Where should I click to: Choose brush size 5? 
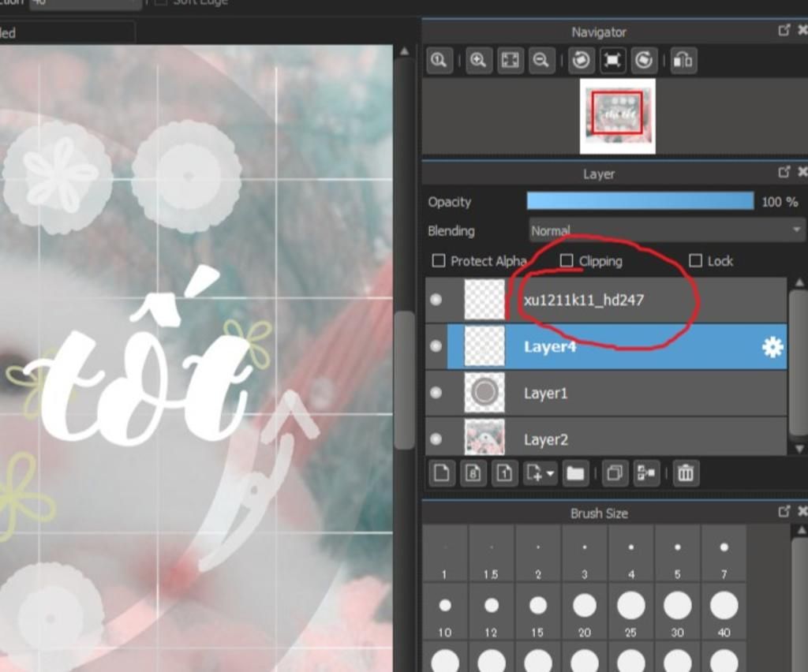(x=677, y=554)
